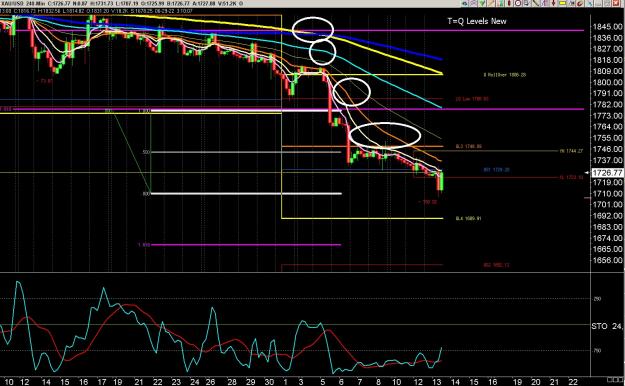Viewport: 625px width, 386px height.
Task: Click date 26 on the time axis
Action: [x=210, y=382]
